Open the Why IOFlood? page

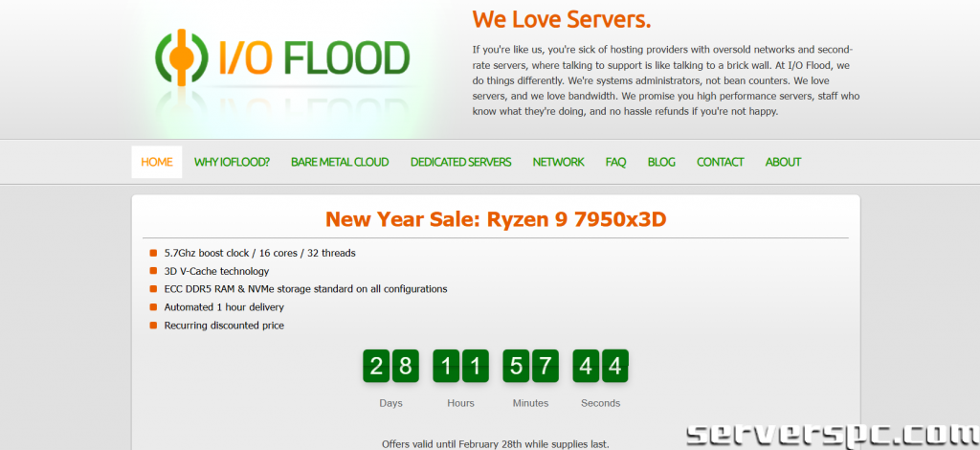pos(232,162)
